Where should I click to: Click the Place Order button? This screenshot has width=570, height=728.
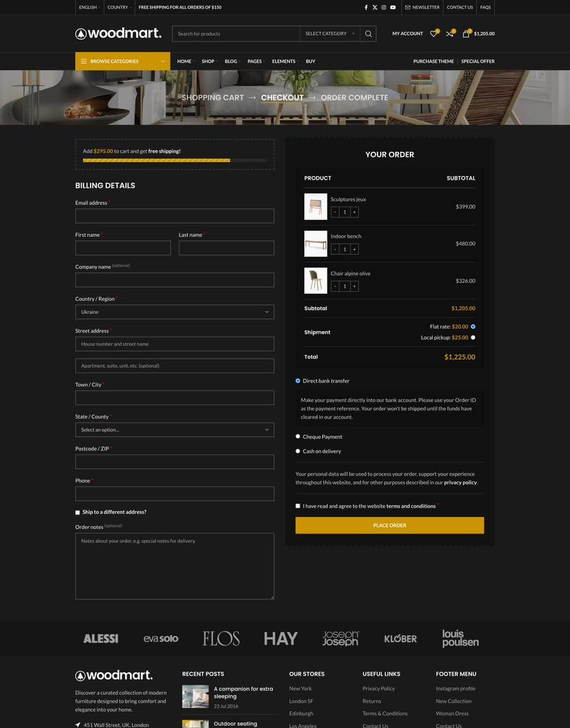(x=389, y=525)
